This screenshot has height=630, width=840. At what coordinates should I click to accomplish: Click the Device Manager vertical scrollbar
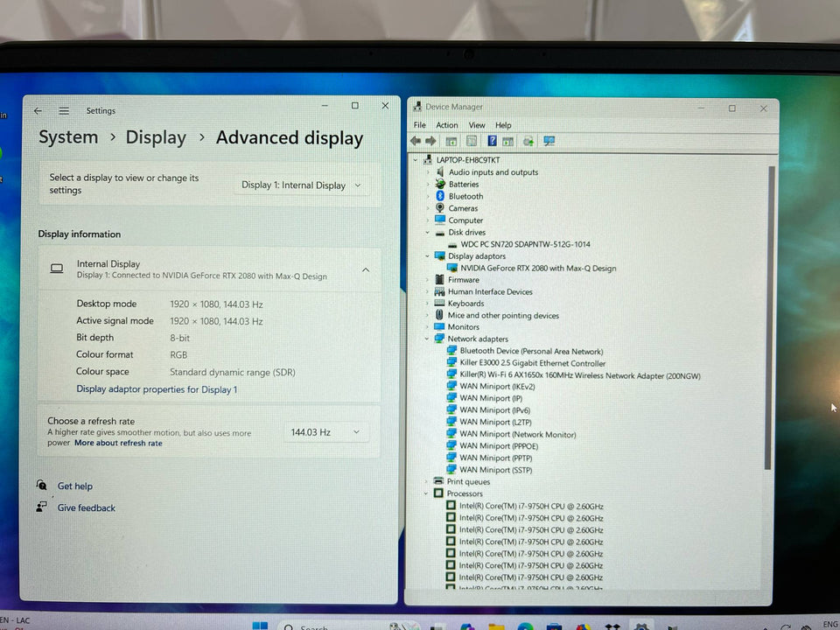770,318
